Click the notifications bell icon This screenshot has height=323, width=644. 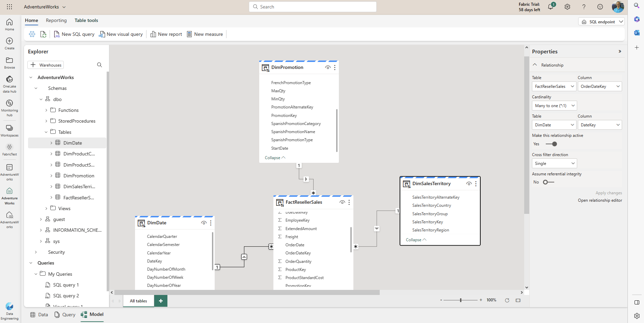[551, 7]
